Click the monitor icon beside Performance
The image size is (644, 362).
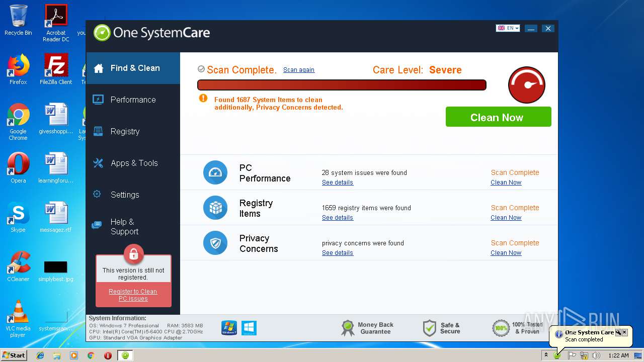point(98,100)
